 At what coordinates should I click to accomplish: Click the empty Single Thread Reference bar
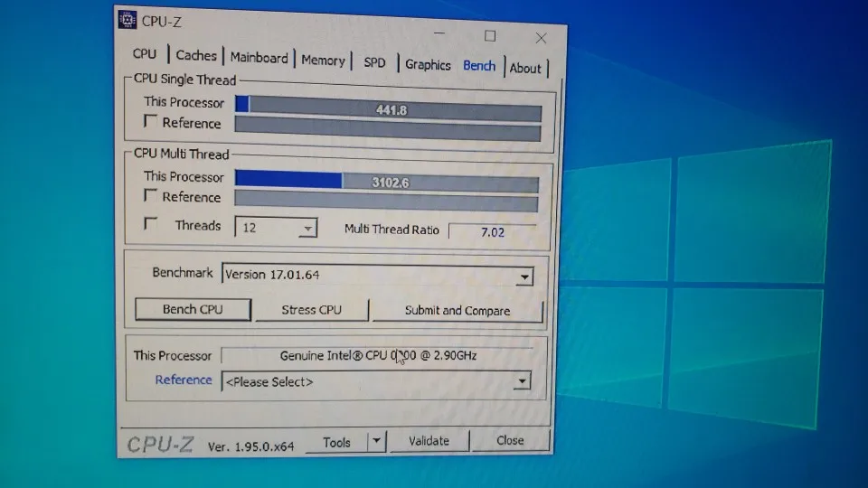(388, 128)
